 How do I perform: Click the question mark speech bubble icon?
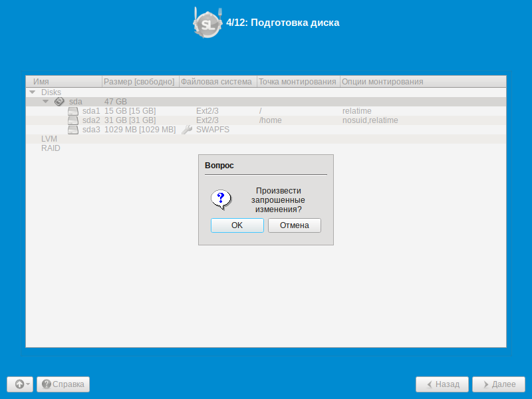coord(221,199)
